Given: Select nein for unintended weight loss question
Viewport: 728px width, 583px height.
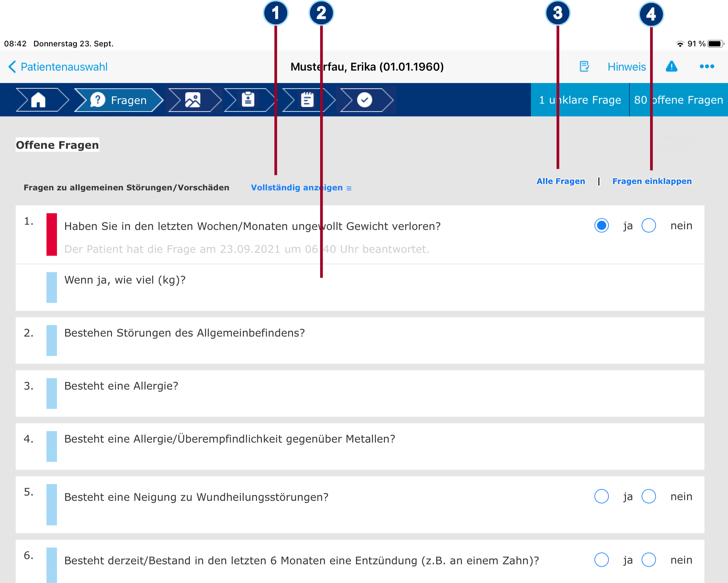Looking at the screenshot, I should 649,225.
